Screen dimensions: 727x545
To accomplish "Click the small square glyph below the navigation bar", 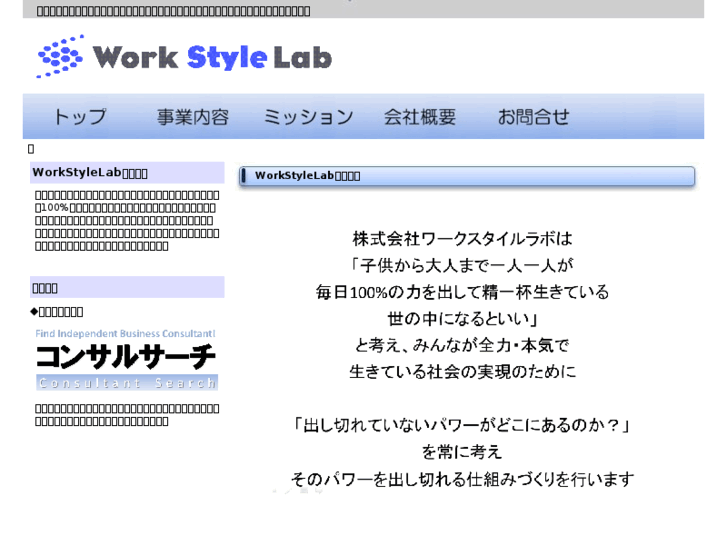I will click(31, 148).
